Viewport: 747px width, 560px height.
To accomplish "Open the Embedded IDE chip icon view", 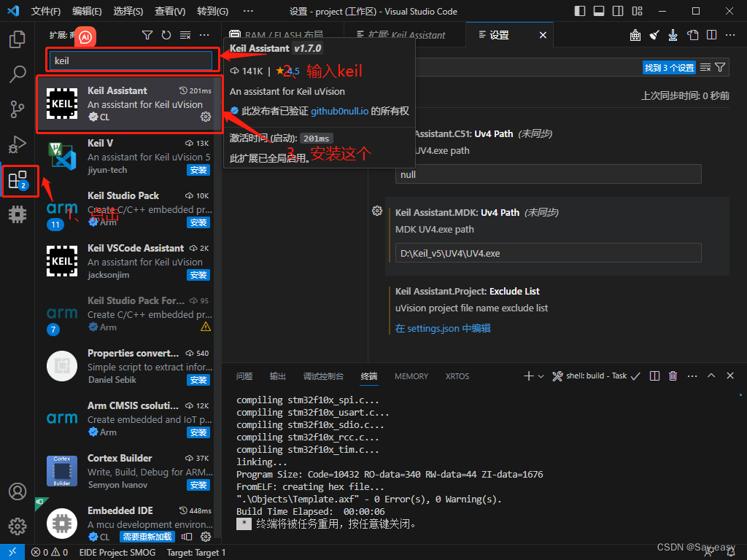I will click(x=18, y=214).
